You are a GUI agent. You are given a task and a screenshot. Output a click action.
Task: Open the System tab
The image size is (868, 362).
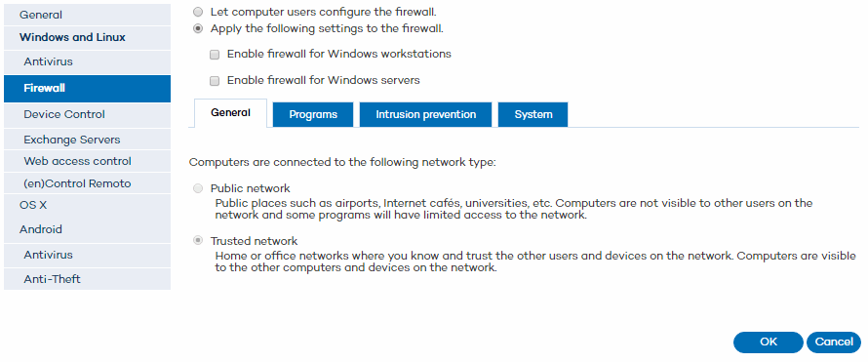click(533, 114)
